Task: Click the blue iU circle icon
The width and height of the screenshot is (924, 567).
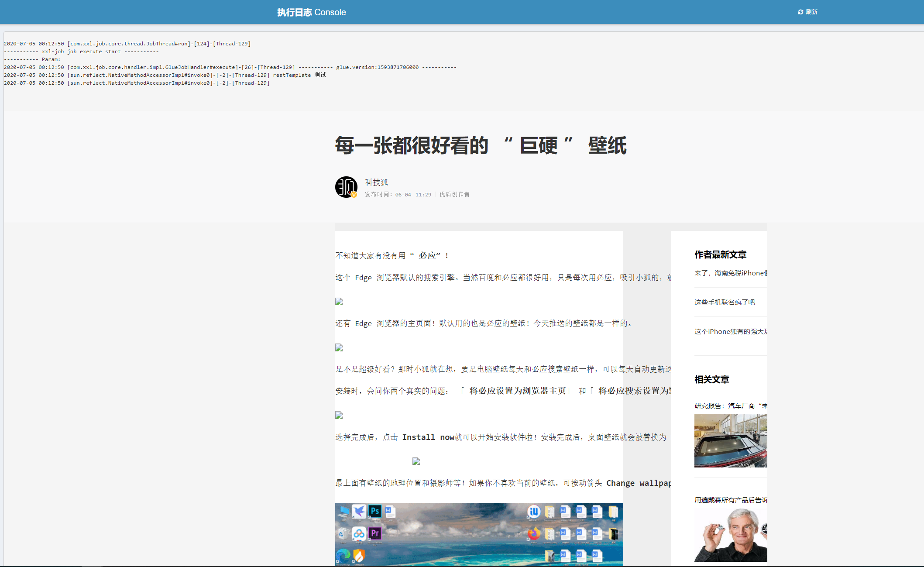Action: [x=533, y=512]
